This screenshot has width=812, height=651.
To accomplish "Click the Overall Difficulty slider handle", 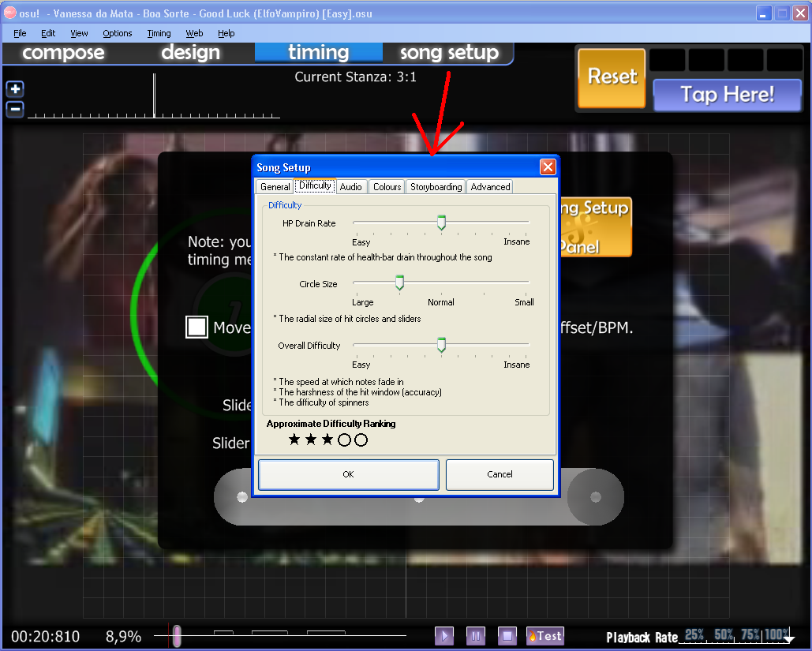I will click(x=441, y=345).
